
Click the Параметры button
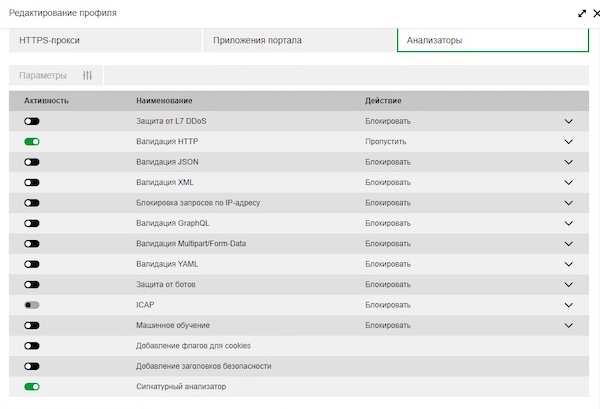[x=43, y=76]
